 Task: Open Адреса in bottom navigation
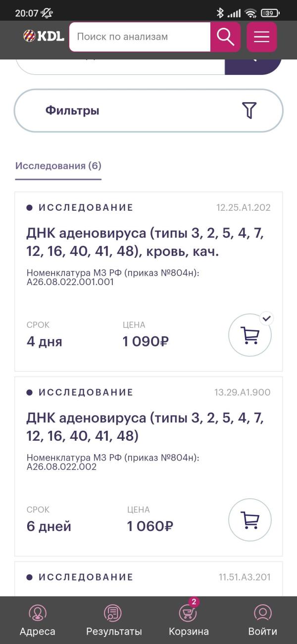tap(38, 620)
